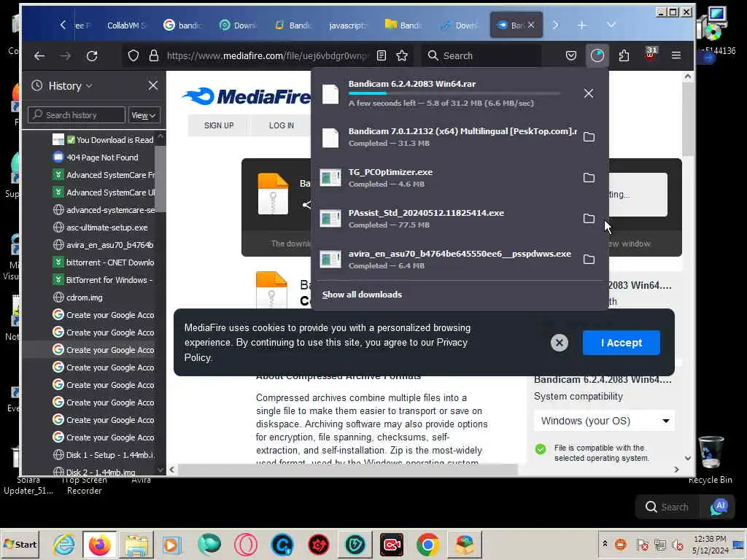Click the SIGN UP button
The image size is (747, 560).
(x=219, y=125)
